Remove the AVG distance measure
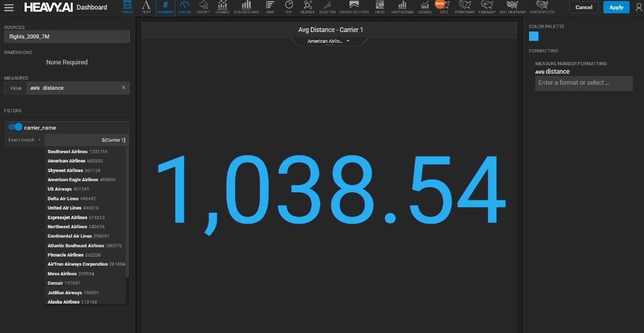This screenshot has width=644, height=333. tap(123, 88)
